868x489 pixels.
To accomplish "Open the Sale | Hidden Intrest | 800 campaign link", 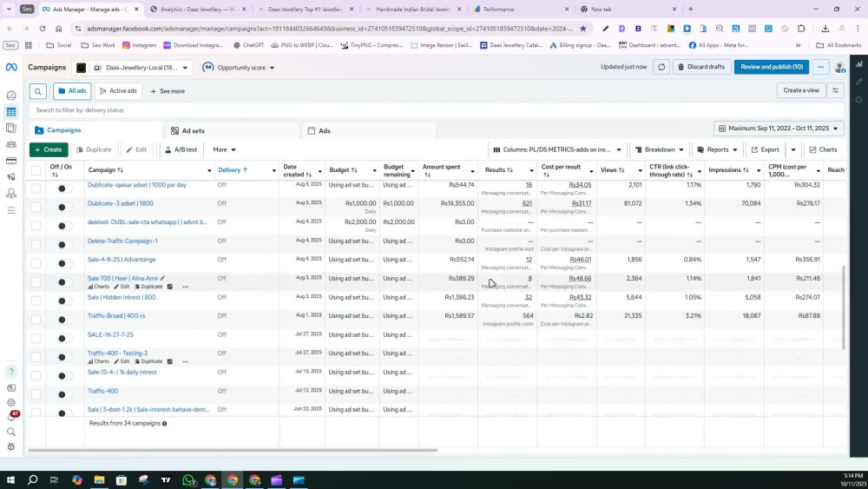I will (122, 297).
